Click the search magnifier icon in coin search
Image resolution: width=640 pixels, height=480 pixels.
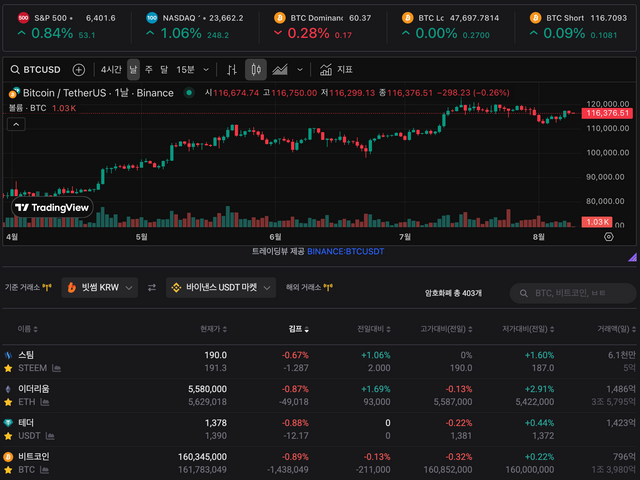524,293
